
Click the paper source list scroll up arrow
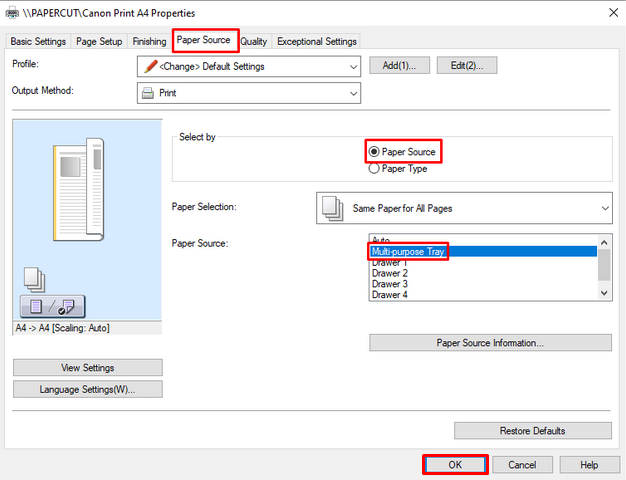pyautogui.click(x=604, y=242)
